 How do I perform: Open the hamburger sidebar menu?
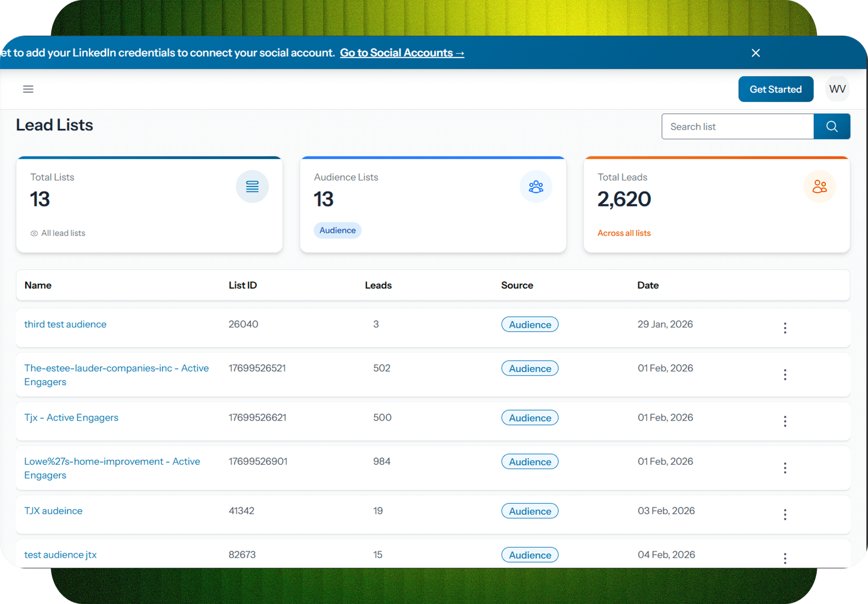click(28, 89)
